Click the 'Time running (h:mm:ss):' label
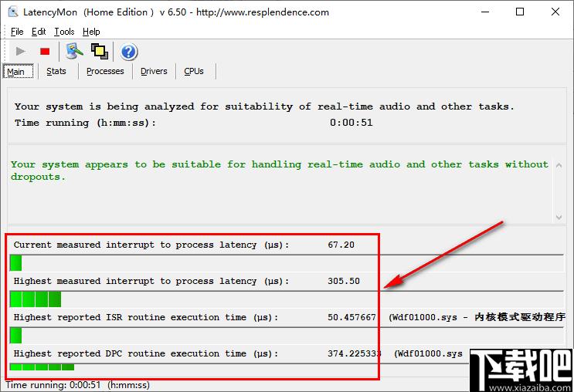This screenshot has height=392, width=574. pos(85,123)
